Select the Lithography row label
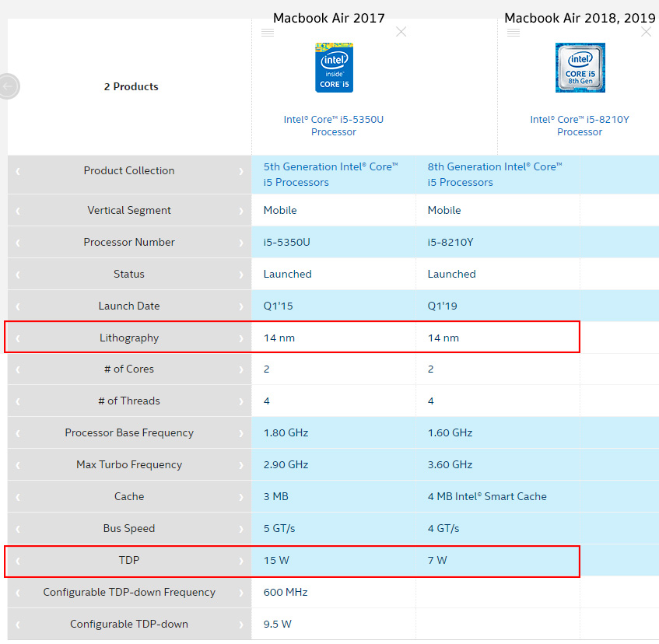659x644 pixels. pos(129,338)
